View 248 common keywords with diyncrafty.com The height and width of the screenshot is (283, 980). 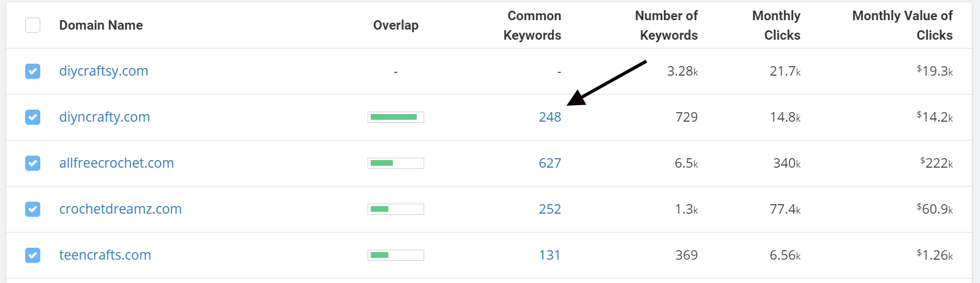[549, 117]
